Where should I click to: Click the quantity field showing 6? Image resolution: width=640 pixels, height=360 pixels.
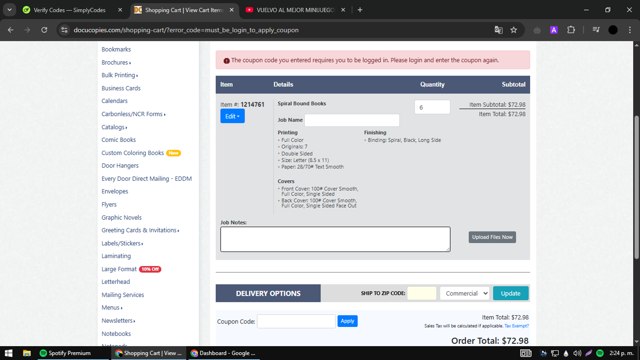pos(432,107)
